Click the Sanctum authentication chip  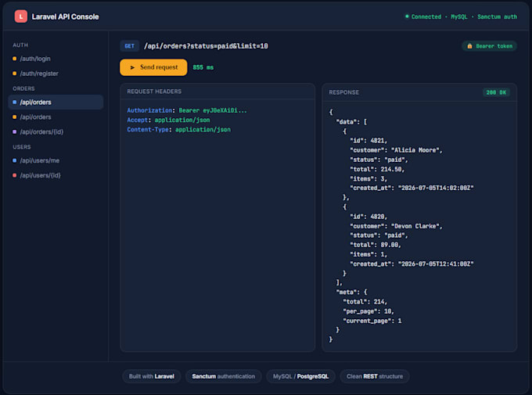pos(223,376)
